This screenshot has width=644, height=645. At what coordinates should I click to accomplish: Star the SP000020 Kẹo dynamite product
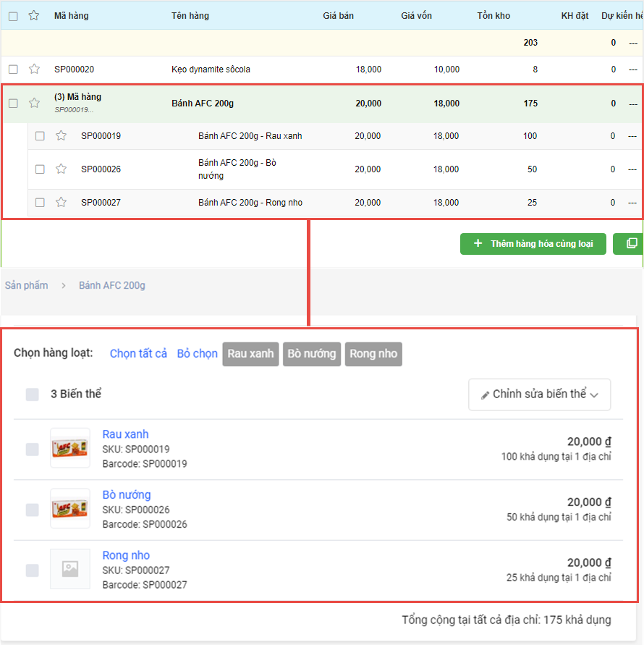34,69
